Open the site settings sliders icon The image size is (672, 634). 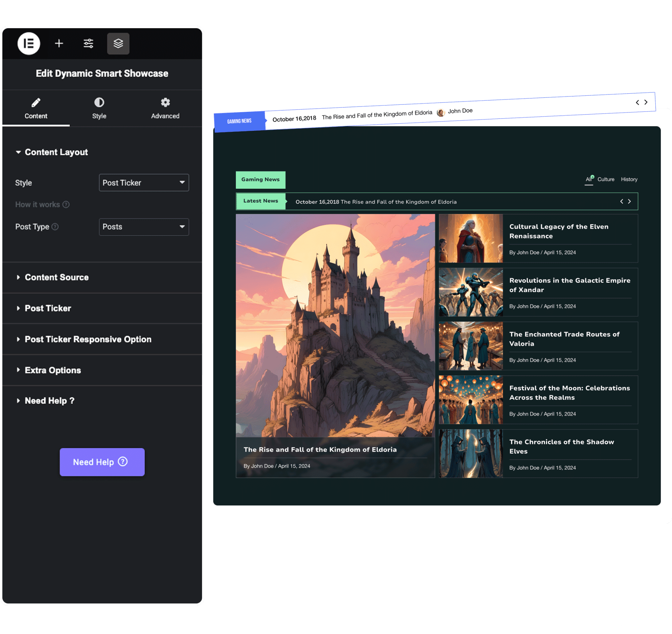click(x=88, y=43)
